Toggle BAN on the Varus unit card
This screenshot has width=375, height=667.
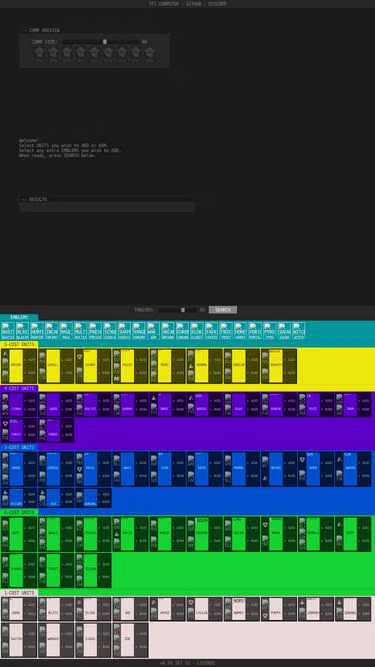pos(67,434)
